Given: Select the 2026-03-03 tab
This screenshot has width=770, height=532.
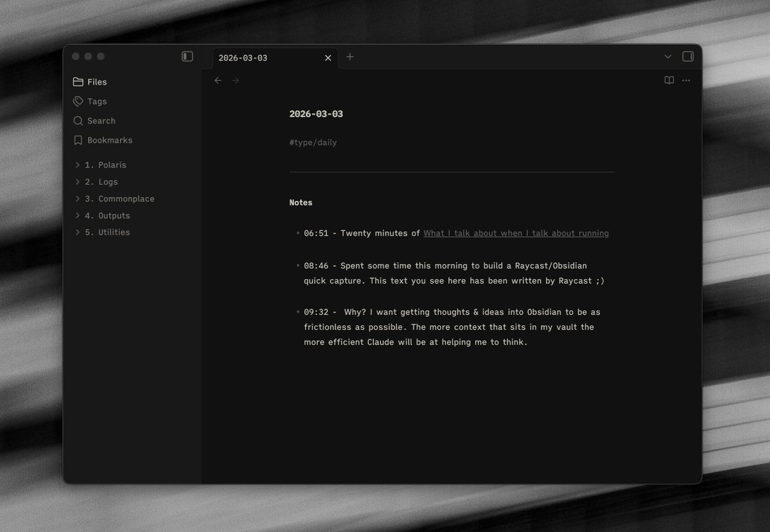Looking at the screenshot, I should coord(275,58).
